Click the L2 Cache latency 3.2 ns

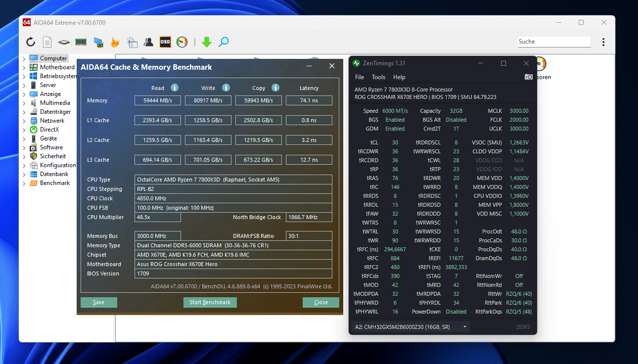pos(309,140)
